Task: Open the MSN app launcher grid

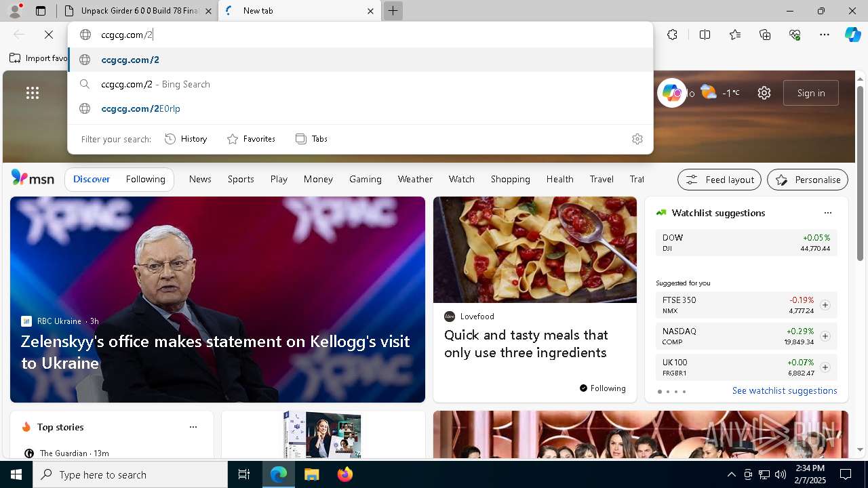Action: [x=33, y=93]
